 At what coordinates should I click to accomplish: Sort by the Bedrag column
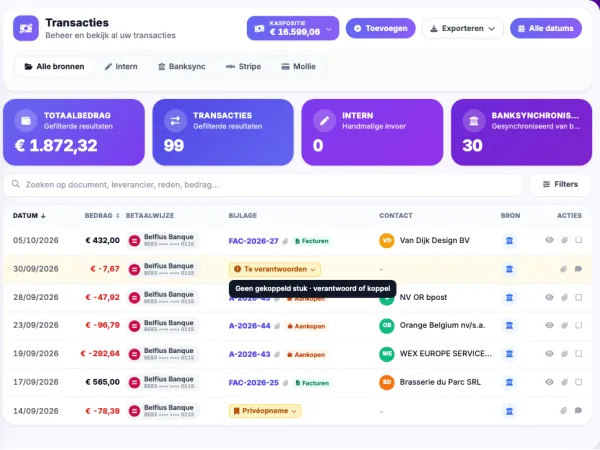[102, 215]
